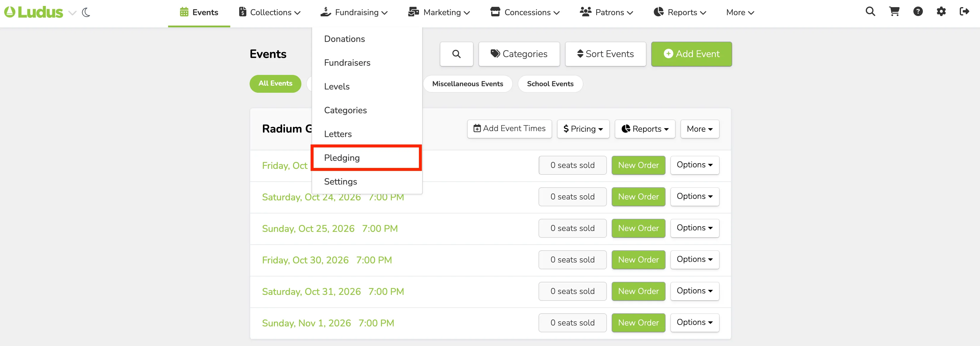Select Letters in the Fundraising menu
Viewport: 980px width, 346px height.
click(367, 134)
